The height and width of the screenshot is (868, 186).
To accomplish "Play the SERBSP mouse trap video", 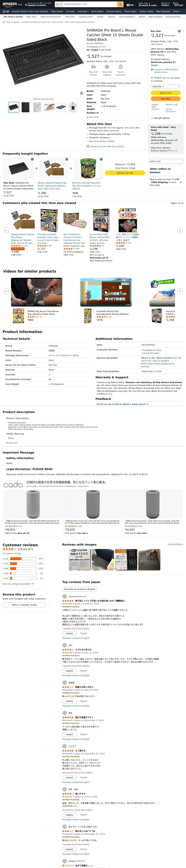I will [37, 292].
